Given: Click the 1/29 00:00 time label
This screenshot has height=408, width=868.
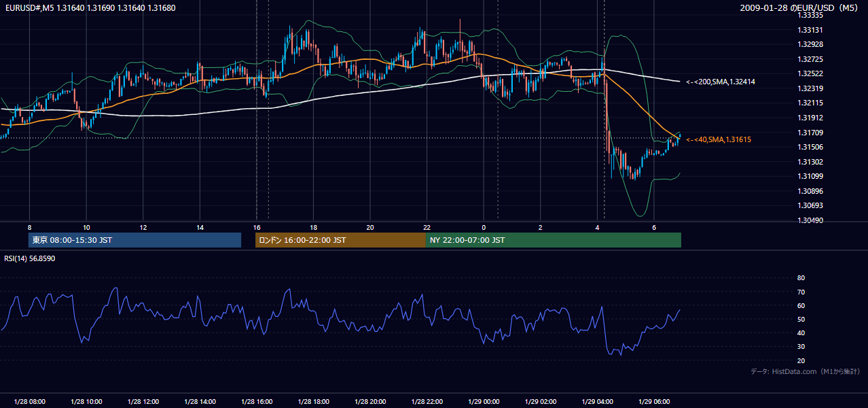Looking at the screenshot, I should click(x=484, y=402).
